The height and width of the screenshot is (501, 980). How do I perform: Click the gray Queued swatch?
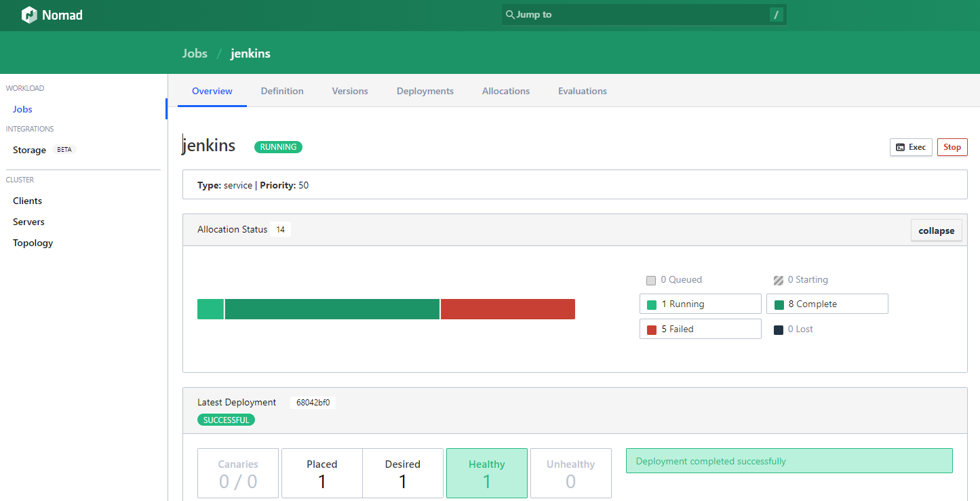[651, 280]
